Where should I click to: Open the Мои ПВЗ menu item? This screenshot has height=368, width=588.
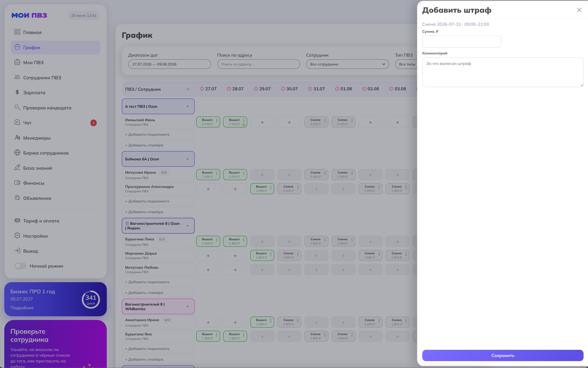(x=56, y=63)
